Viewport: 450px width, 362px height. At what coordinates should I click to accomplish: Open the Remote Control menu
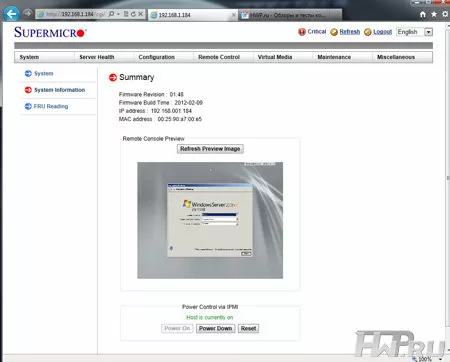pyautogui.click(x=219, y=57)
